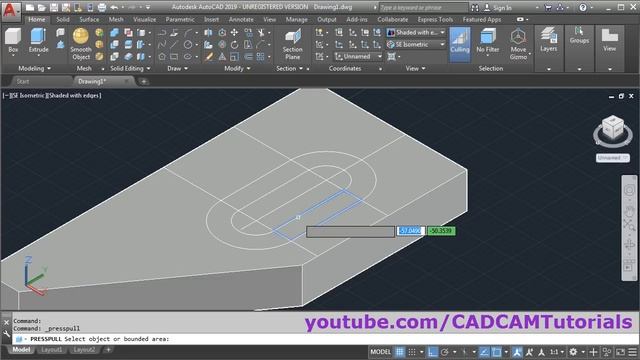
Task: Expand the Solid Editing panel
Action: [x=130, y=69]
